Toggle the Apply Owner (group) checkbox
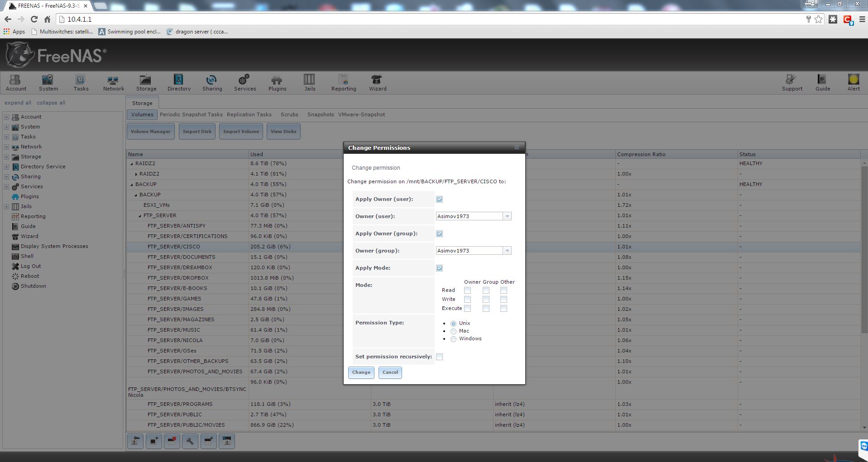Screen dimensions: 868x462 point(439,233)
